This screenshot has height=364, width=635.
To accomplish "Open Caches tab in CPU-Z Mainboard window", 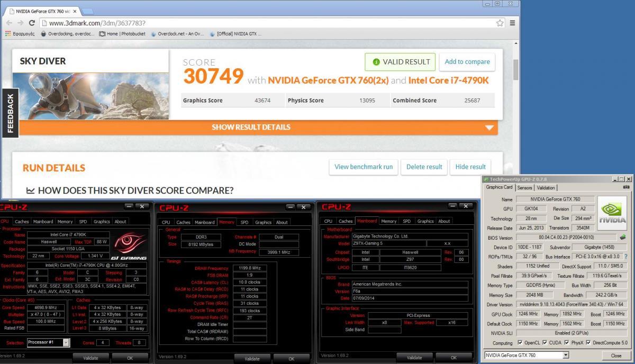I will pos(346,221).
